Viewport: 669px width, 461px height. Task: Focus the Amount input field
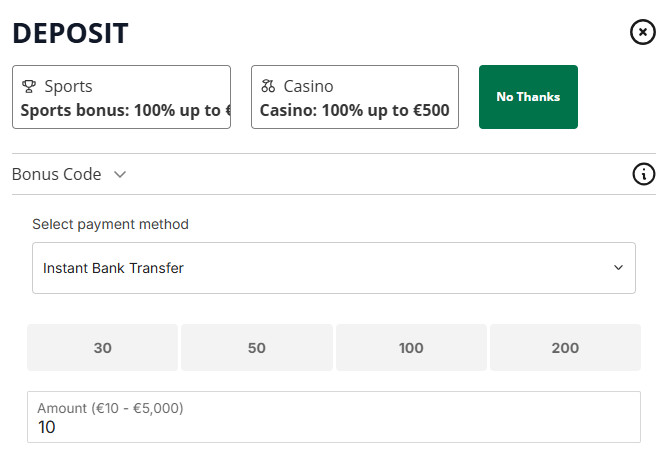click(333, 427)
